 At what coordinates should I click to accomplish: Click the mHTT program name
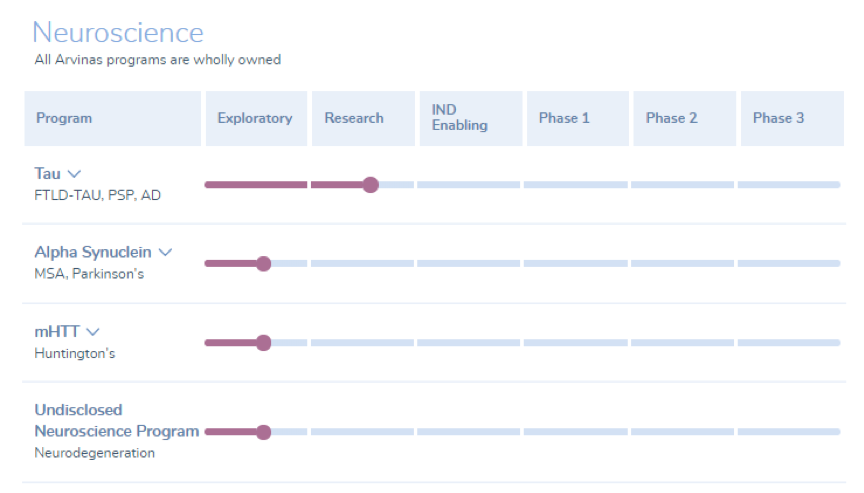(x=57, y=332)
